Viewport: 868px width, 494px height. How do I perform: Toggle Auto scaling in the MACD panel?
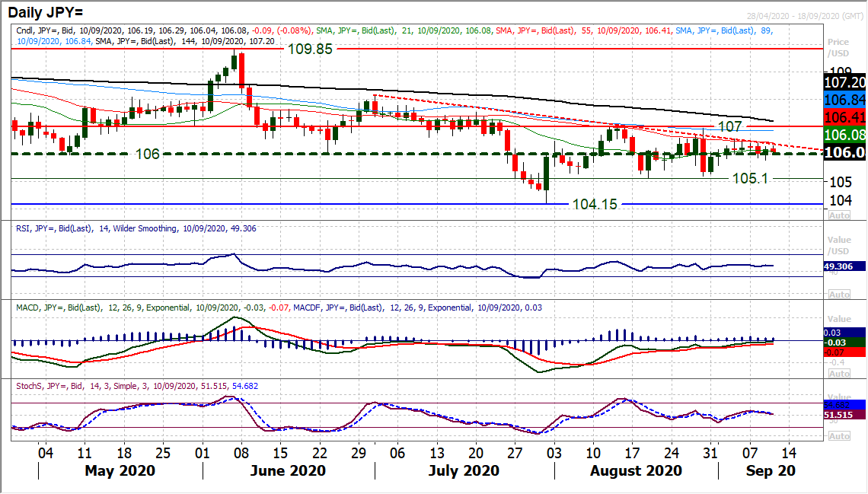point(838,374)
